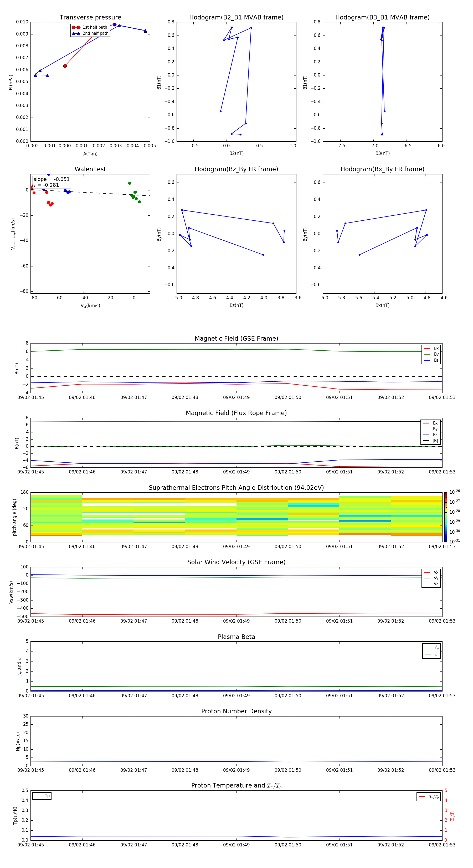Click the 'Magnetic Field (Flux Rope Frame)' title

tap(236, 413)
